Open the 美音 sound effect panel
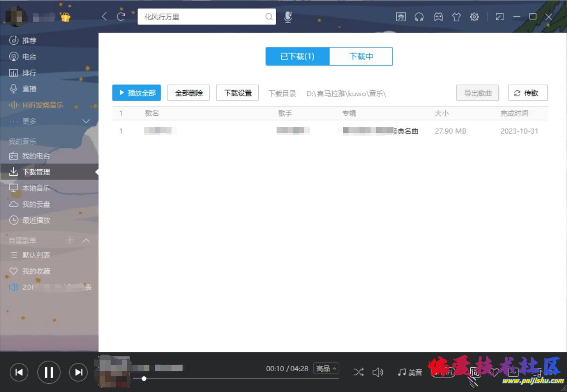The height and width of the screenshot is (392, 567). pos(409,372)
